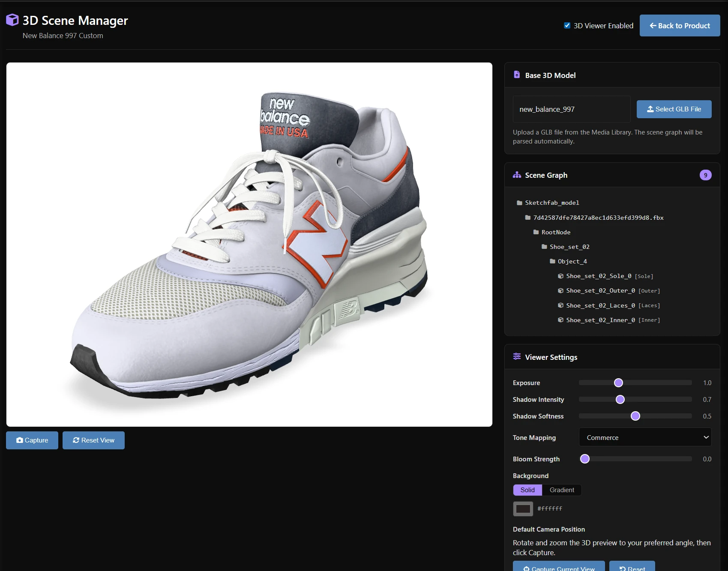
Task: Click the purple 9 count badge
Action: 705,175
